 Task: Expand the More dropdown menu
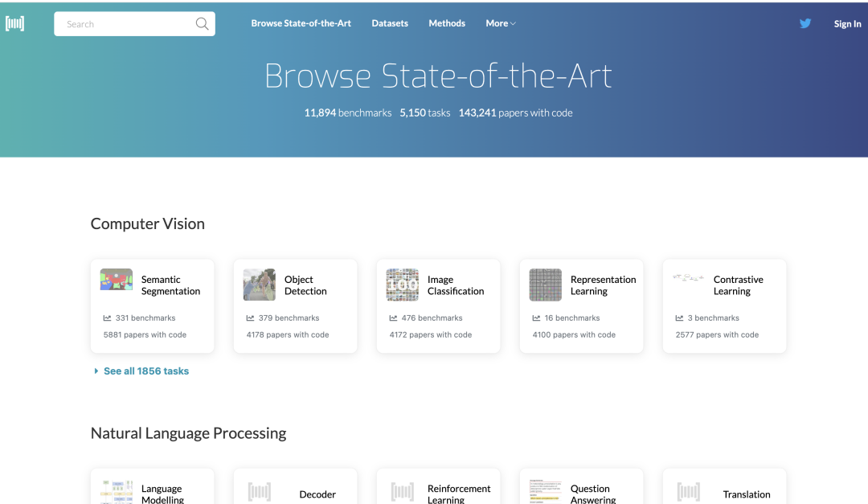[501, 23]
